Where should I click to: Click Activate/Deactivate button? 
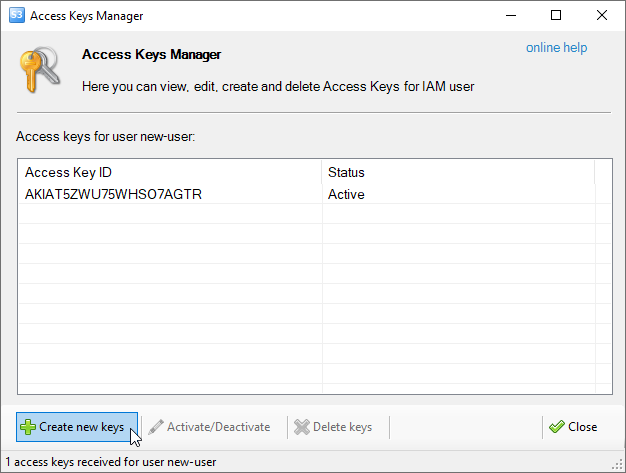click(x=210, y=427)
